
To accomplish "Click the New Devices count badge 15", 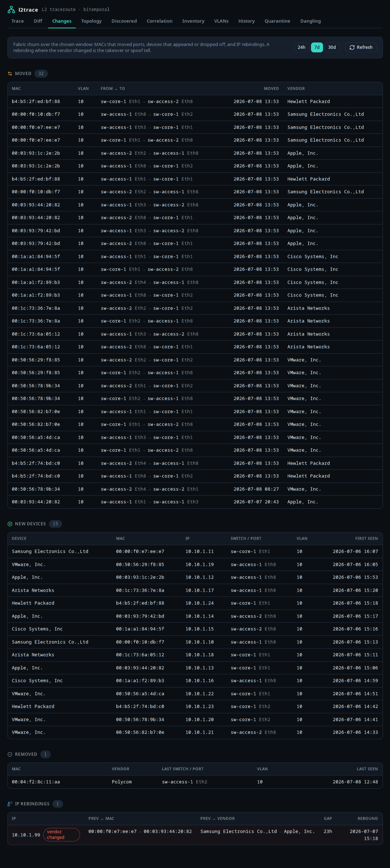I will [55, 524].
